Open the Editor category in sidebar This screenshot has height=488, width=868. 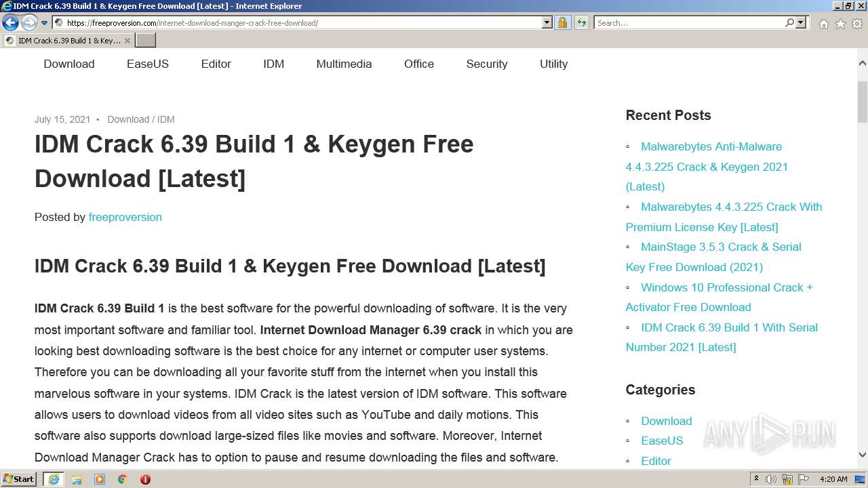pyautogui.click(x=656, y=461)
